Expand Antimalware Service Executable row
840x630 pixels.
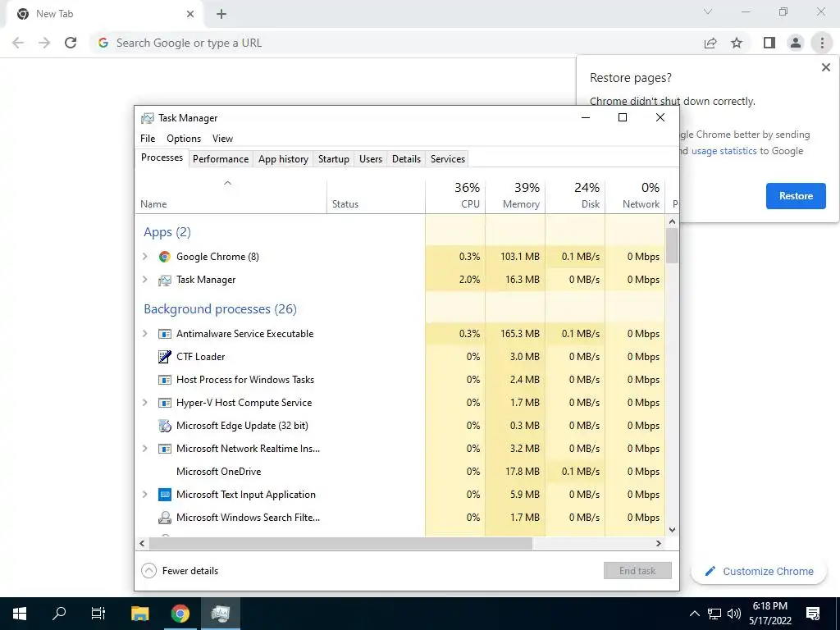pyautogui.click(x=144, y=334)
